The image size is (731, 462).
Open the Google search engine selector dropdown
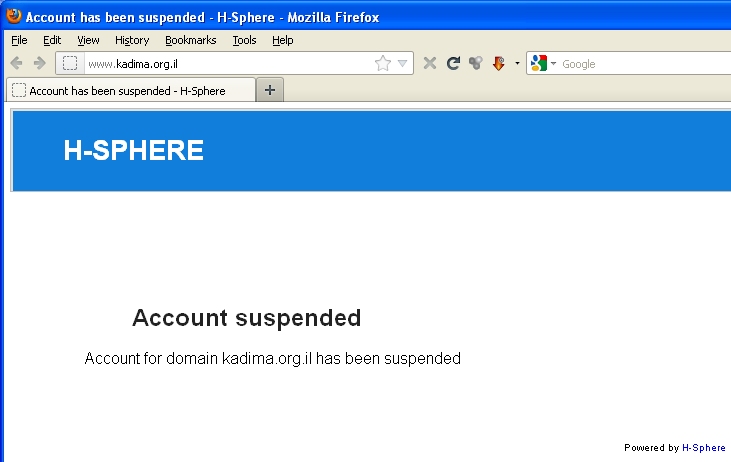point(544,63)
